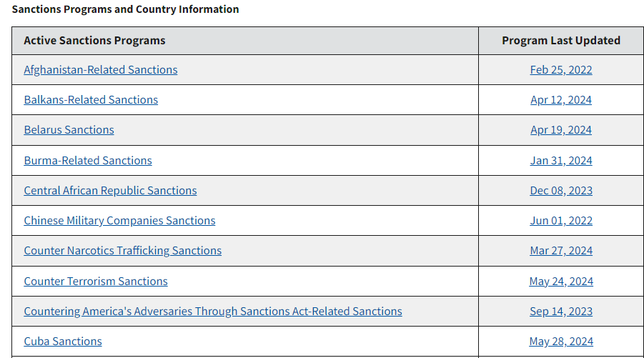644x358 pixels.
Task: Open the Dec 08, 2023 update link
Action: 561,191
